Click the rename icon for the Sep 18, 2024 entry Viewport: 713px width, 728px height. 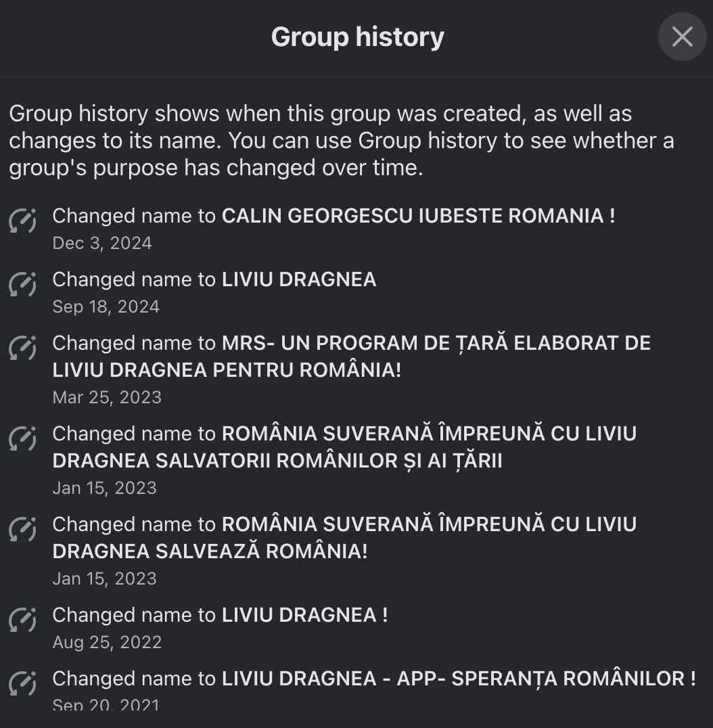tap(22, 284)
